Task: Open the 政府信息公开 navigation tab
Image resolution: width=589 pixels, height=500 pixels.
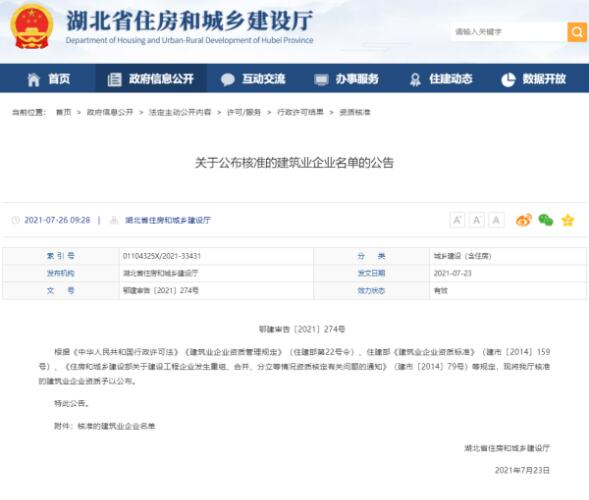Action: (x=151, y=79)
